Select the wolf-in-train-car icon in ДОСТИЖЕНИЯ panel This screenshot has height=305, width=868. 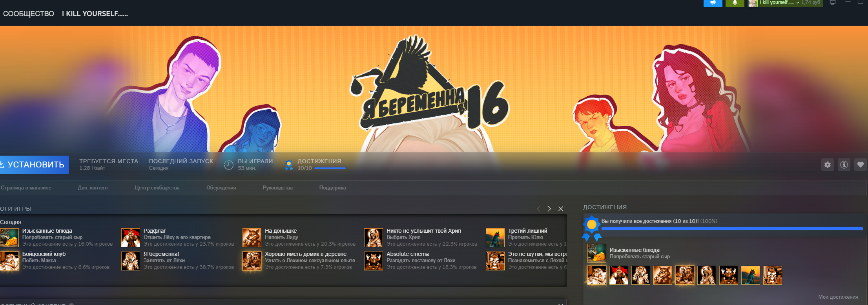[773, 275]
